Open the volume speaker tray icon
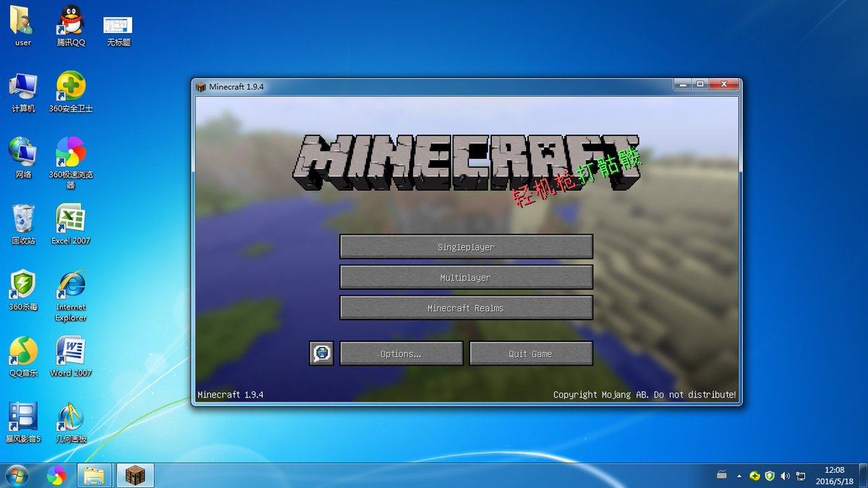The width and height of the screenshot is (868, 488). [x=786, y=476]
